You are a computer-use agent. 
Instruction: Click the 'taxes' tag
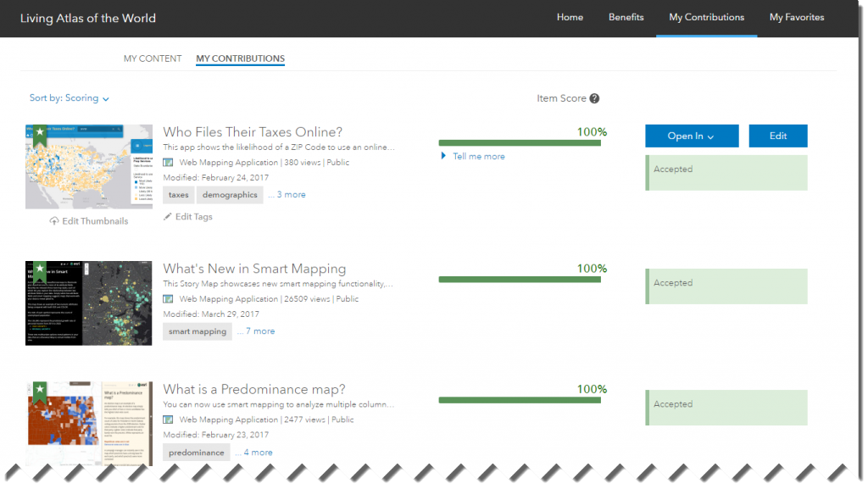pyautogui.click(x=178, y=195)
